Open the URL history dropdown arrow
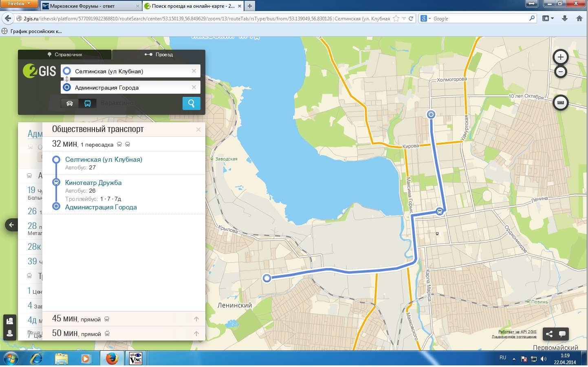Image resolution: width=588 pixels, height=367 pixels. click(404, 18)
